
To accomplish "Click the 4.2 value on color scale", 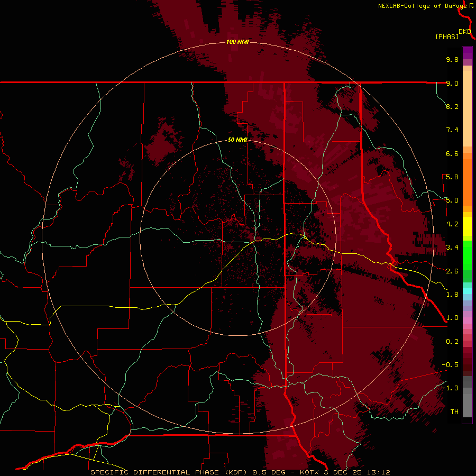I will [452, 224].
